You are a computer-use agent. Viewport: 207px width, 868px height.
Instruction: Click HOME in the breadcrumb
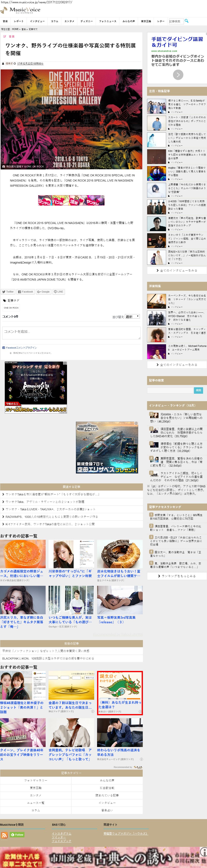tap(15, 29)
